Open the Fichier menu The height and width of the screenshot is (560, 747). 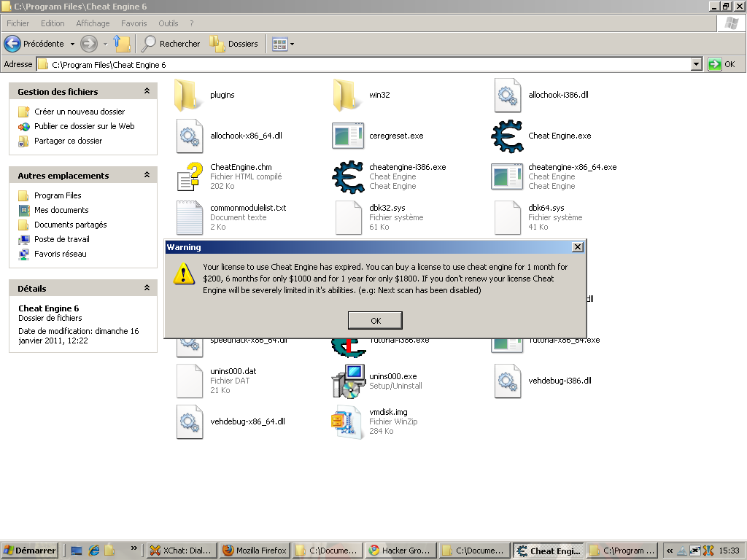(18, 23)
